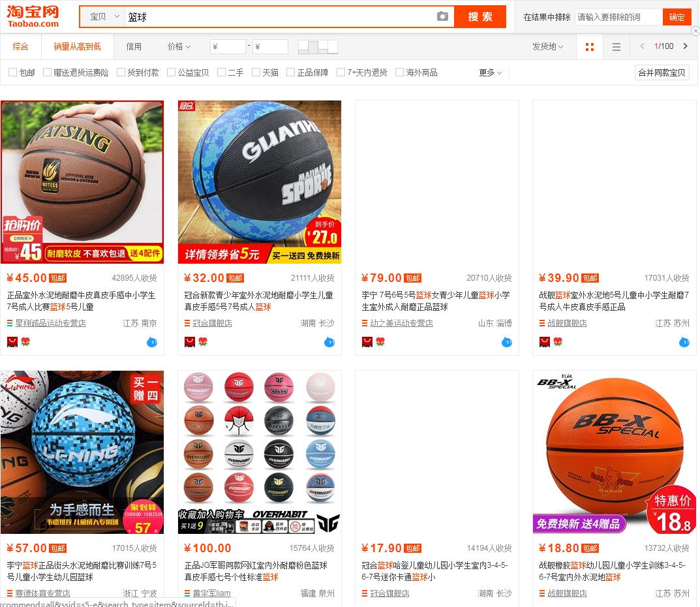Viewport: 700px width, 607px height.
Task: Select the 信用 sort tab
Action: click(x=134, y=46)
